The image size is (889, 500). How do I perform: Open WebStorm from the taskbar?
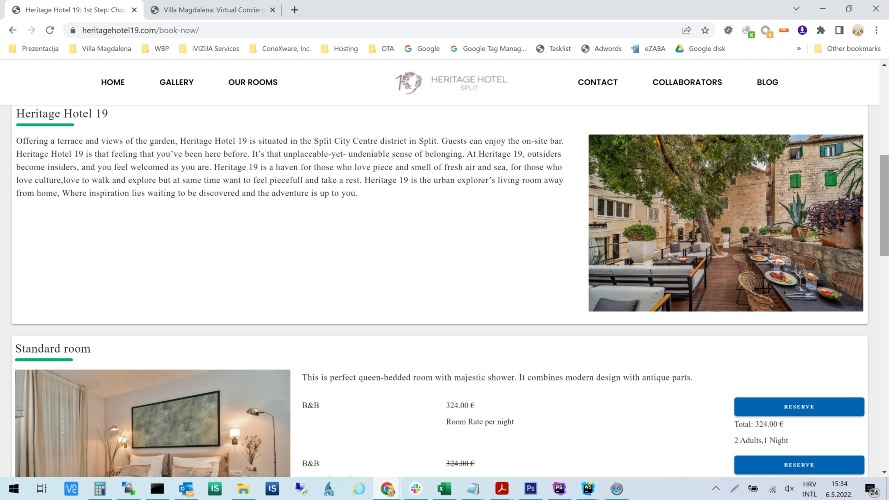click(588, 489)
